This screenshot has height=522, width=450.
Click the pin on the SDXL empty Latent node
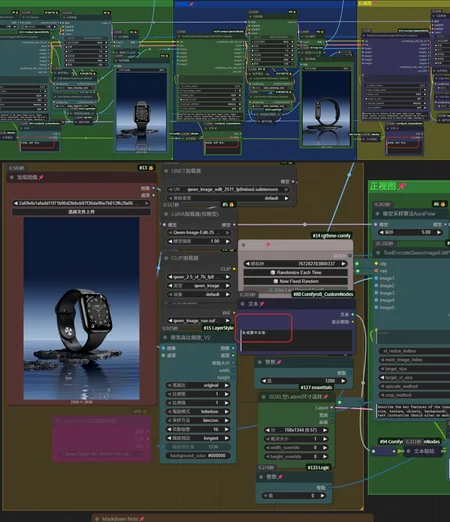pyautogui.click(x=325, y=397)
